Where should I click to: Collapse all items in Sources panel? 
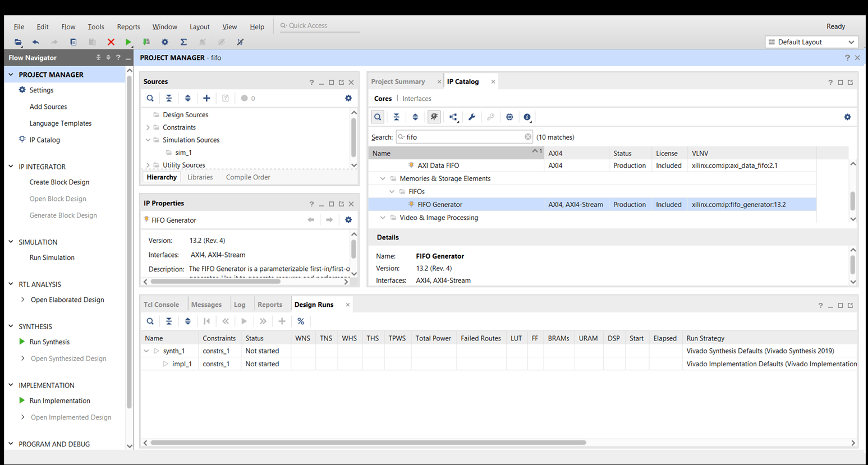point(169,98)
